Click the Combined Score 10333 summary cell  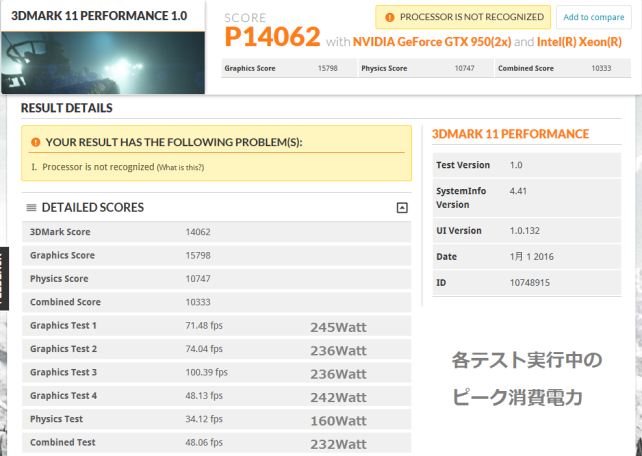(x=563, y=68)
